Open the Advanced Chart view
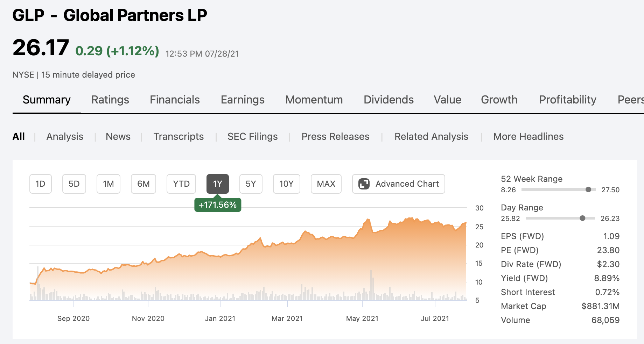Image resolution: width=644 pixels, height=344 pixels. coord(398,184)
